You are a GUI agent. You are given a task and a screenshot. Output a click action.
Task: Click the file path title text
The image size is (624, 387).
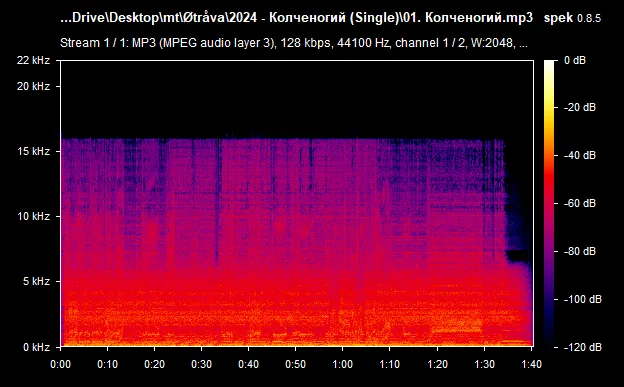[296, 18]
